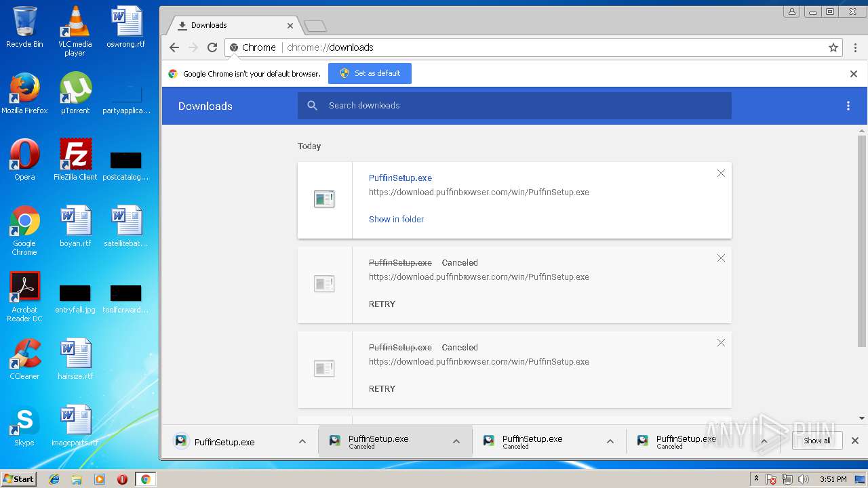Close the bottom download shelf
Screen dimensions: 868x488
(x=855, y=441)
